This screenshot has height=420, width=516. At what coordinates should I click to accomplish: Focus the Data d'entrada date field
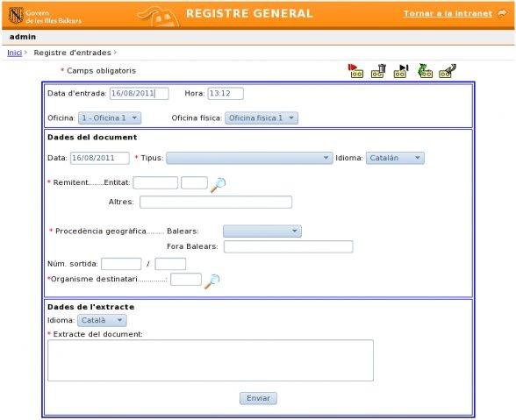[x=140, y=94]
